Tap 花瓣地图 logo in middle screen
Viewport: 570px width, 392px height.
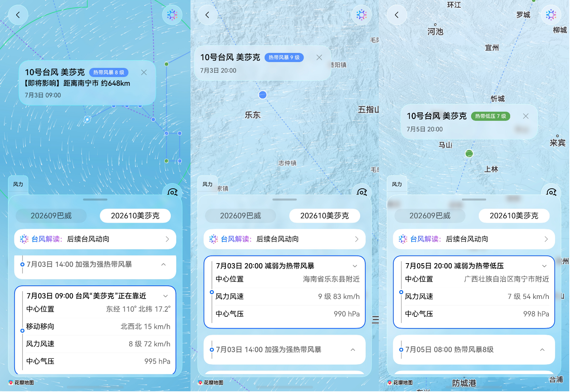click(x=211, y=383)
